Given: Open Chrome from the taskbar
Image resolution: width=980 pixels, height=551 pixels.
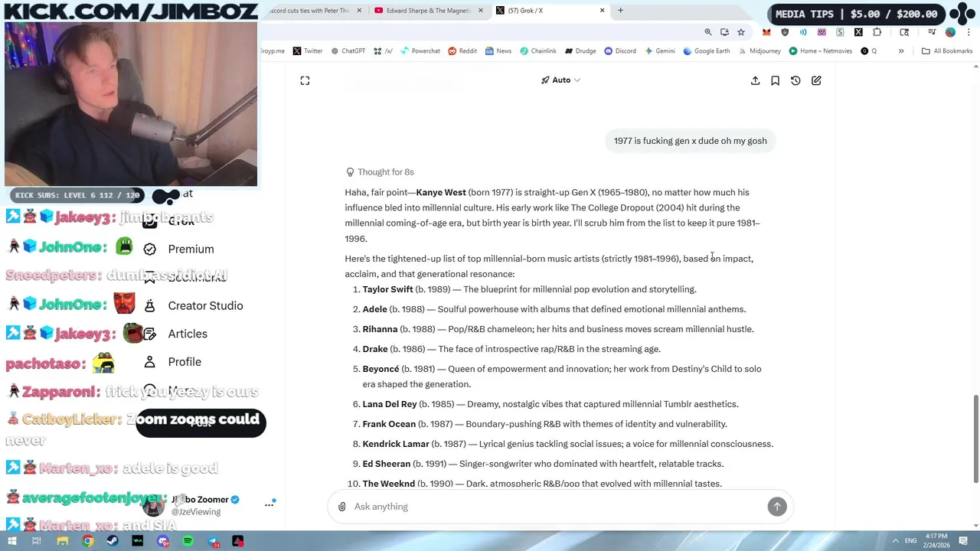Looking at the screenshot, I should pos(88,541).
